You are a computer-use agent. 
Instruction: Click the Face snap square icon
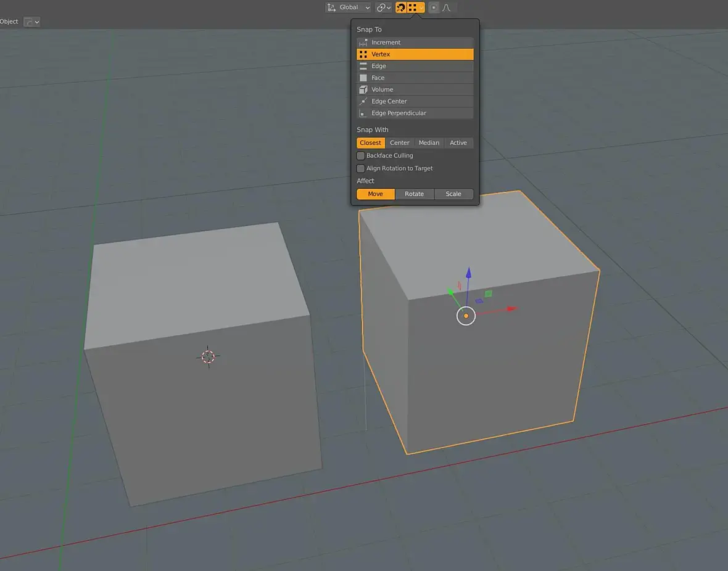tap(363, 78)
